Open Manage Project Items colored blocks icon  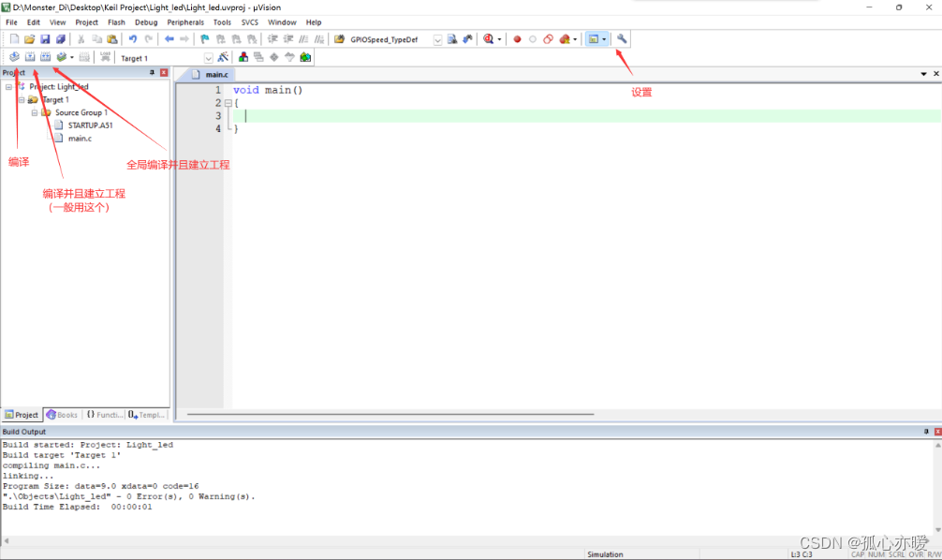point(243,57)
